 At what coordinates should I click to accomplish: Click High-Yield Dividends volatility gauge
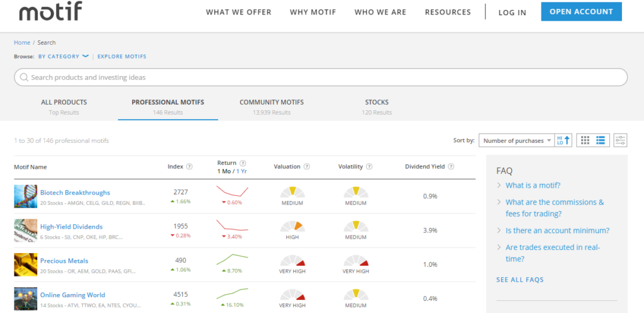coord(356,226)
